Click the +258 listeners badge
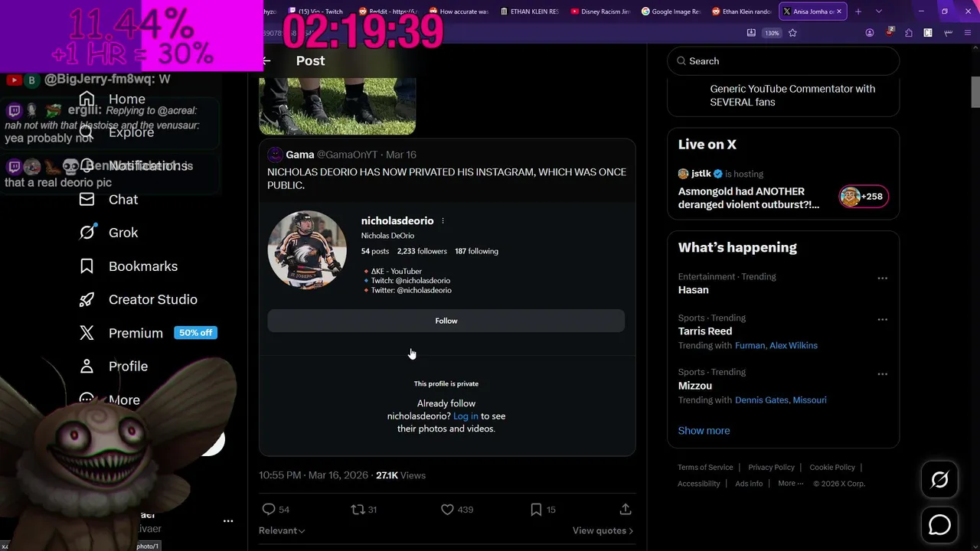980x551 pixels. [864, 197]
